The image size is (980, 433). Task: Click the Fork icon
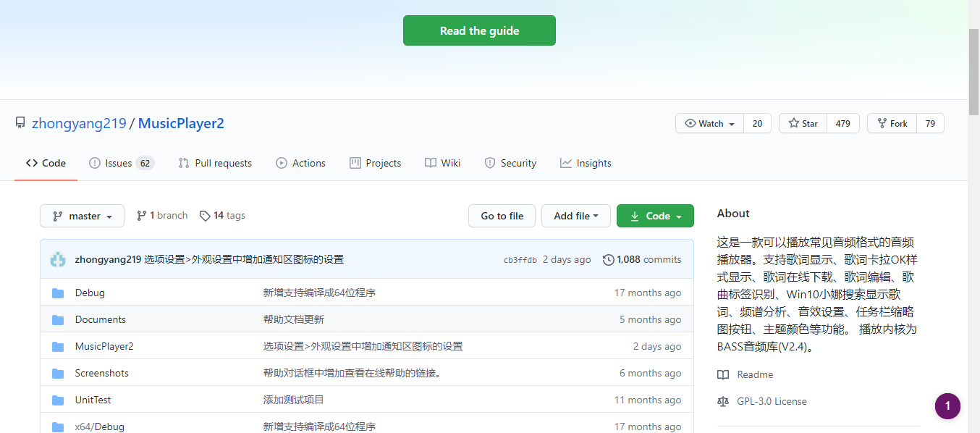pyautogui.click(x=882, y=123)
